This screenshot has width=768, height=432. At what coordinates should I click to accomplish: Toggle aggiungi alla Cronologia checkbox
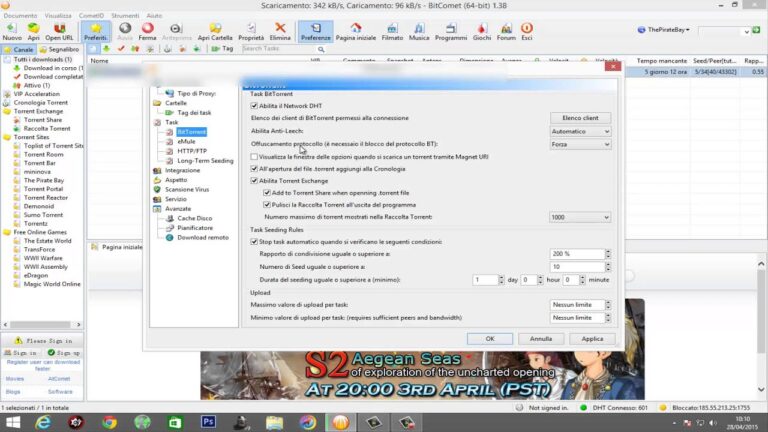tap(254, 168)
